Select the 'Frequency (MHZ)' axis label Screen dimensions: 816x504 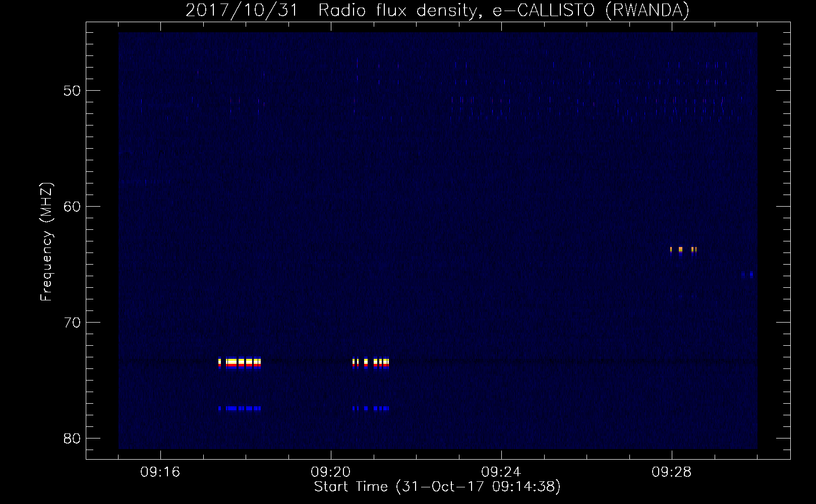(x=46, y=242)
